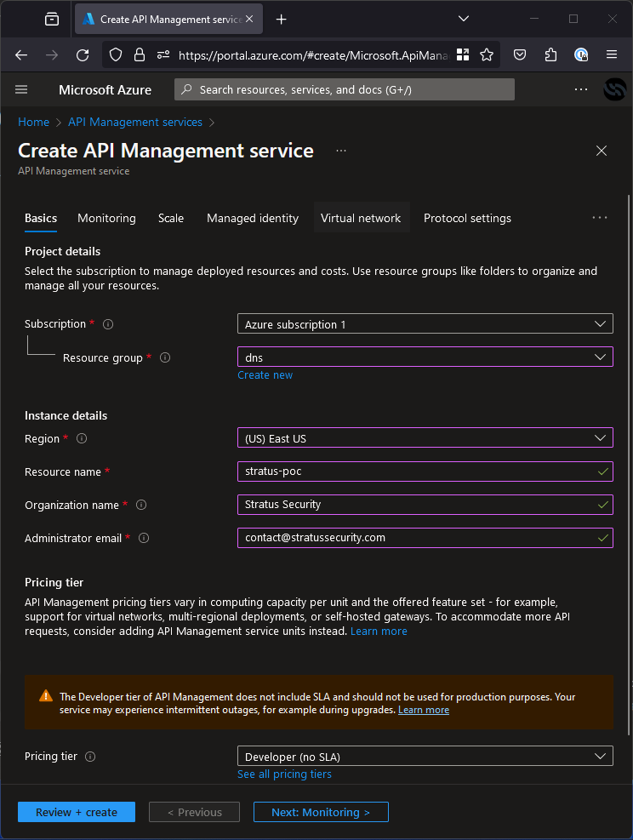Click the Administrator email field
633x840 pixels.
[425, 538]
